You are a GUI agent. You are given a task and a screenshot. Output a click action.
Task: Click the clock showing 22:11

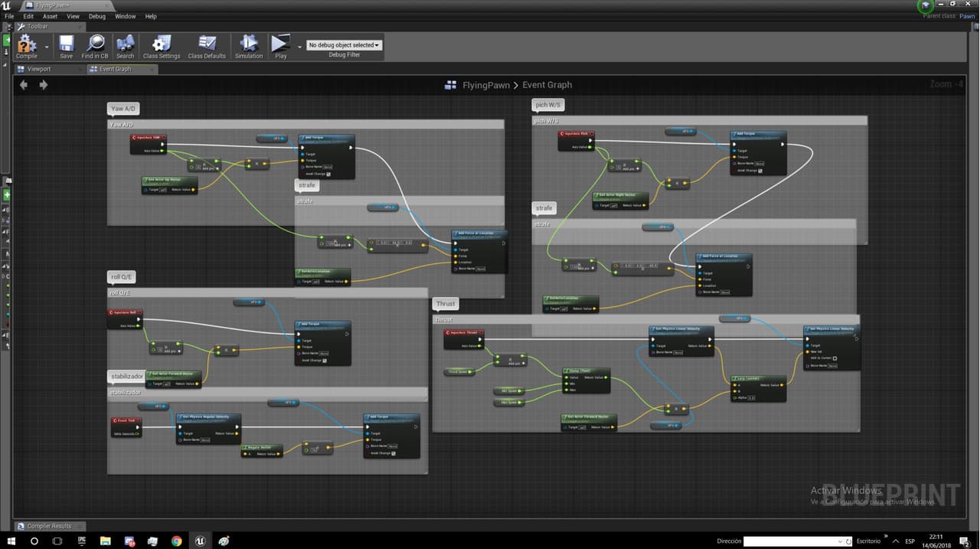[937, 537]
